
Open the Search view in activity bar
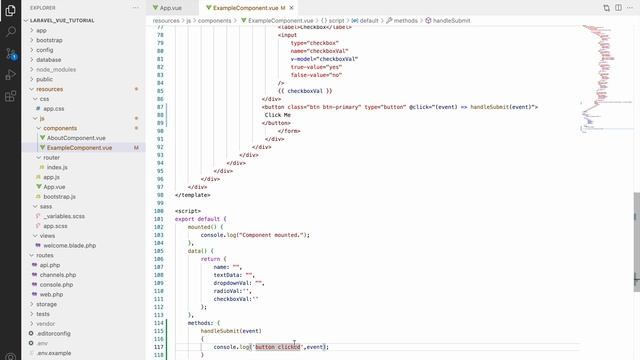10,32
